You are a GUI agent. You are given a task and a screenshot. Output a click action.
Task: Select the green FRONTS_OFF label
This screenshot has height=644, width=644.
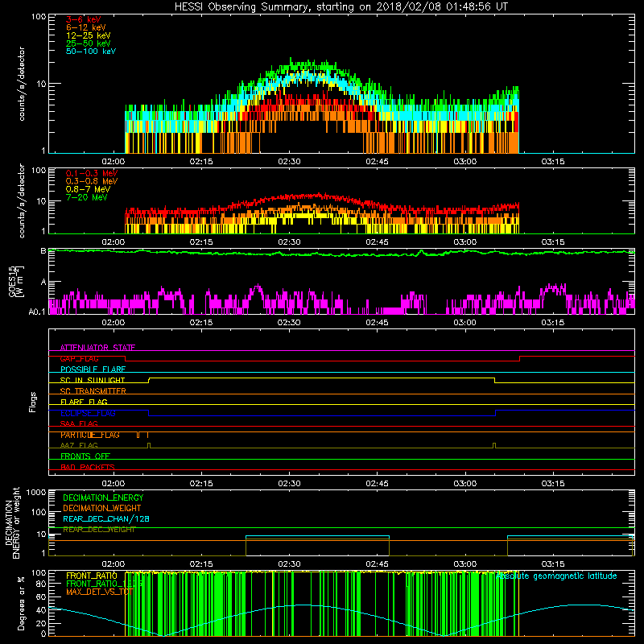(x=85, y=456)
